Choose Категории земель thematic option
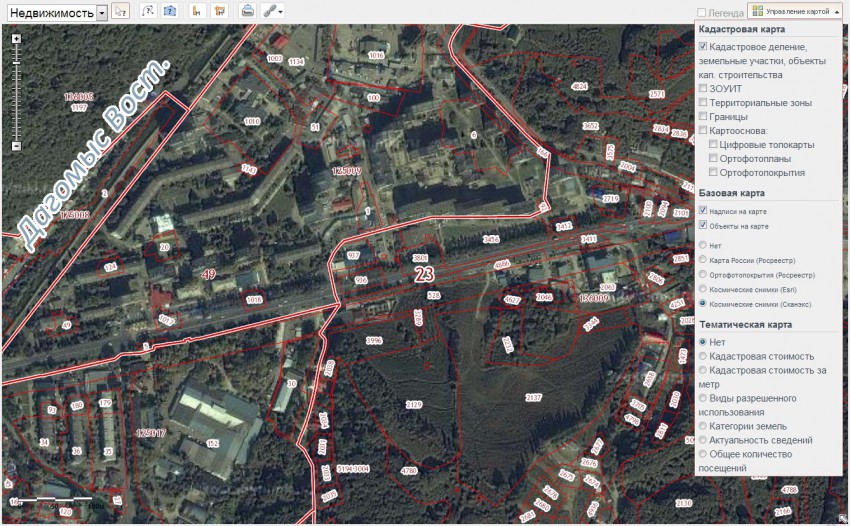 (x=704, y=426)
